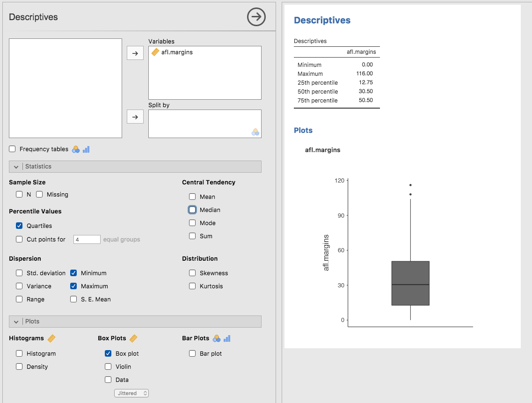Image resolution: width=532 pixels, height=403 pixels.
Task: Click the afl.margins plot title
Action: click(x=322, y=150)
